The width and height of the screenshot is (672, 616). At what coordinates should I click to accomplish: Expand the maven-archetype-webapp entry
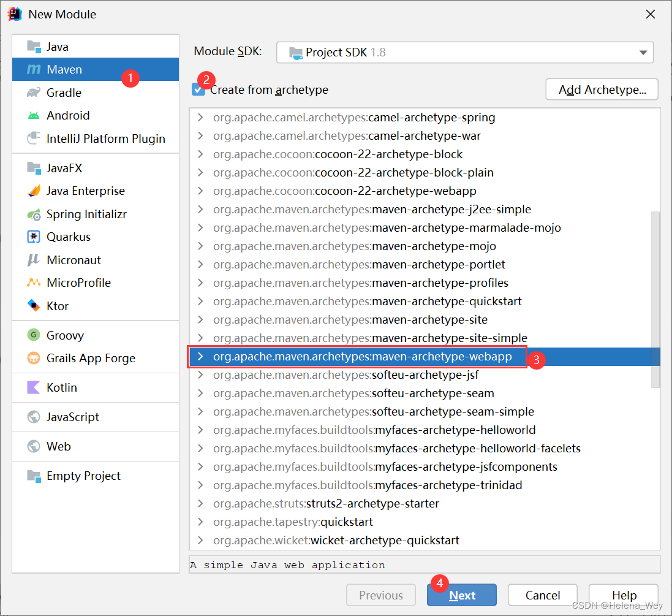tap(199, 356)
